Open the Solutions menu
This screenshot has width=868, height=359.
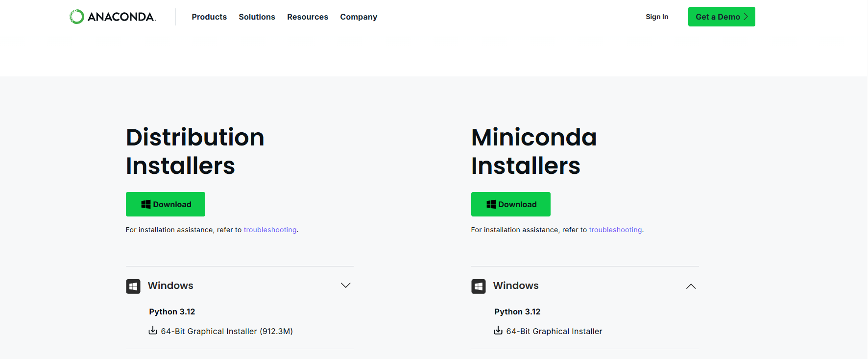tap(257, 17)
